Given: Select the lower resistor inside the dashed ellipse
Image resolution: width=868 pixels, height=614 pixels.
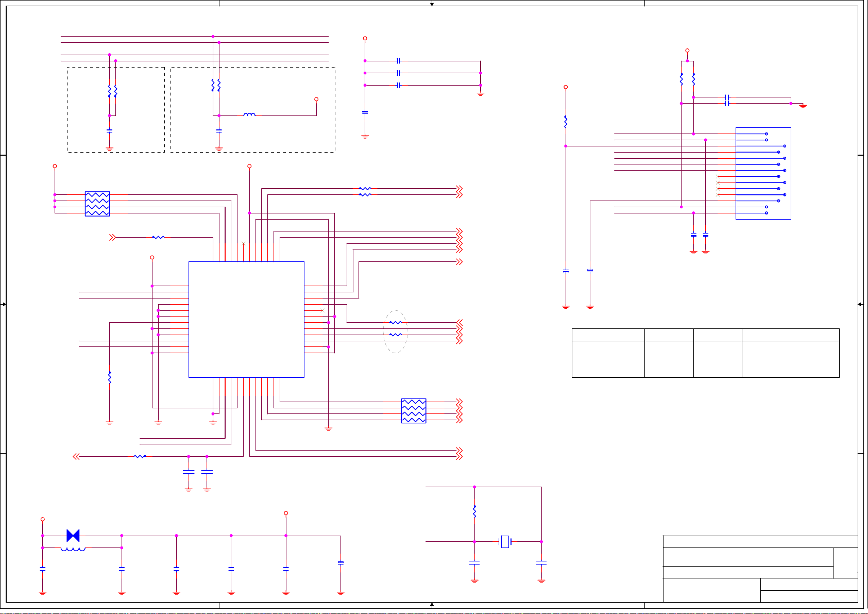Looking at the screenshot, I should [x=395, y=335].
